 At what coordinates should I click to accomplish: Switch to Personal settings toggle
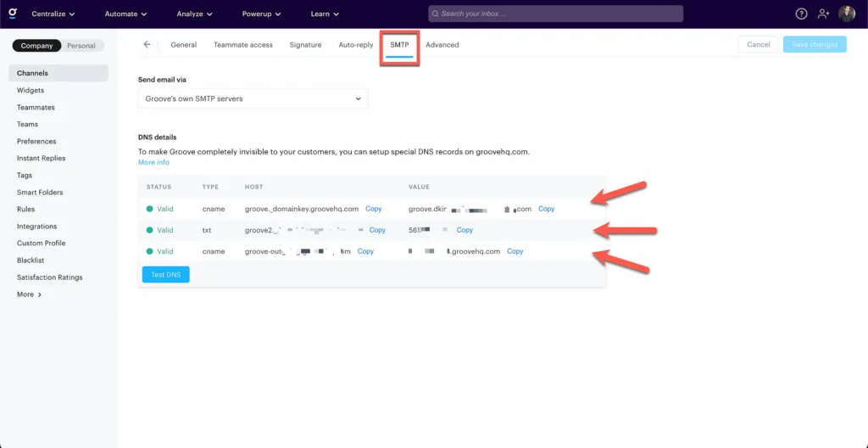click(81, 46)
